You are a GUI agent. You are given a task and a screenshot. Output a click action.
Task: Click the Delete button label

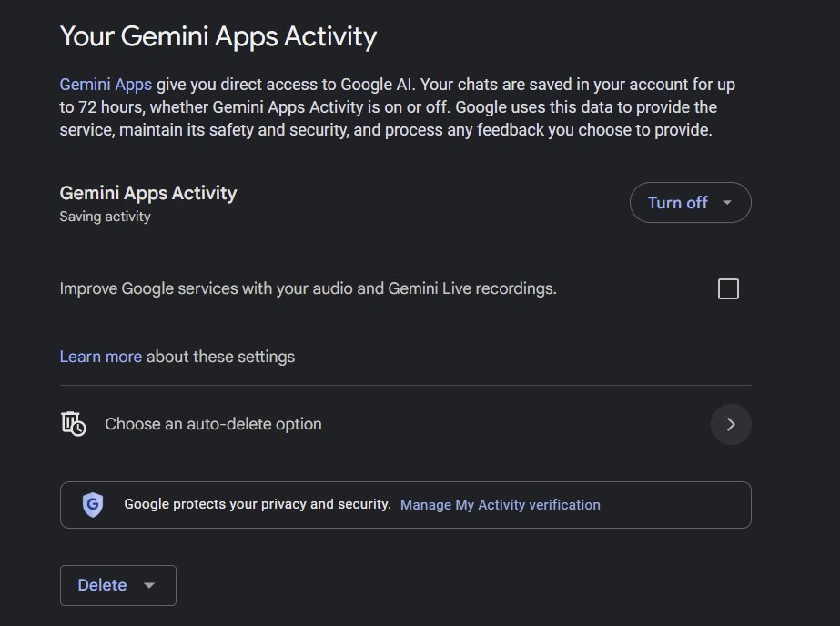pos(102,585)
